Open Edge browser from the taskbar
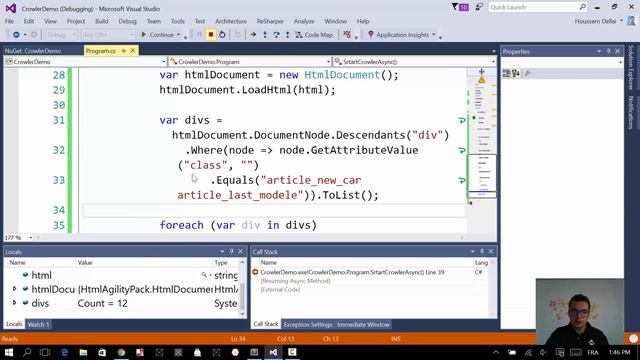Screen dimensions: 640x360 (x=64, y=352)
